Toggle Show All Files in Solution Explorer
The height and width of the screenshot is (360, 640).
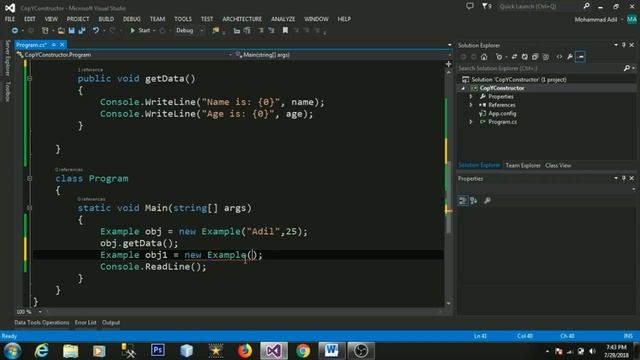tap(546, 57)
